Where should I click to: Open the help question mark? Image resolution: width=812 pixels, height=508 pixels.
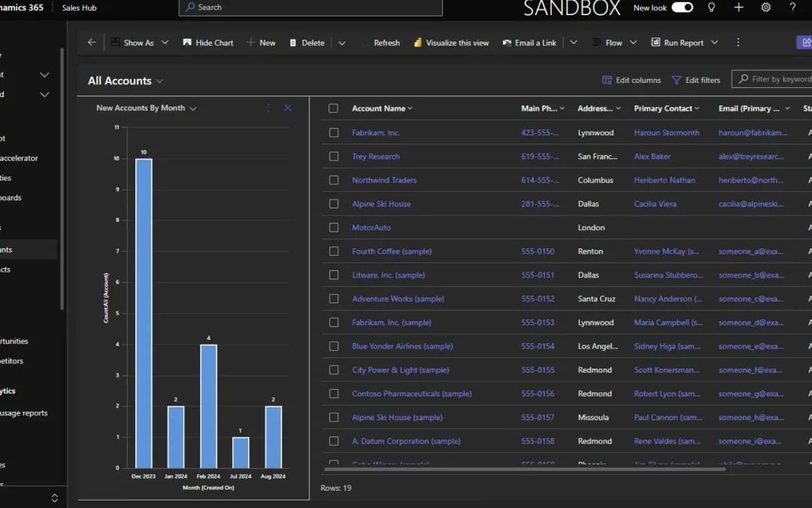[x=793, y=8]
